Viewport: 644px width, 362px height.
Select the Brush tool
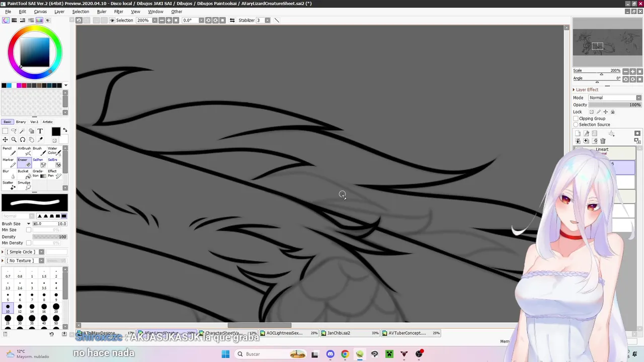pyautogui.click(x=39, y=151)
